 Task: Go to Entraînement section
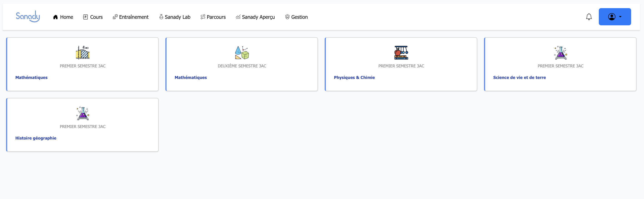[131, 17]
